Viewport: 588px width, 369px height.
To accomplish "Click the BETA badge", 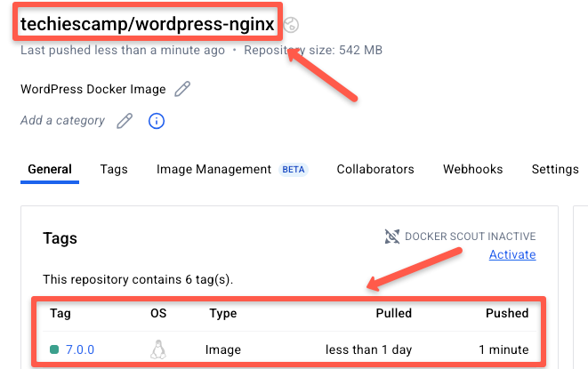I will pyautogui.click(x=294, y=170).
